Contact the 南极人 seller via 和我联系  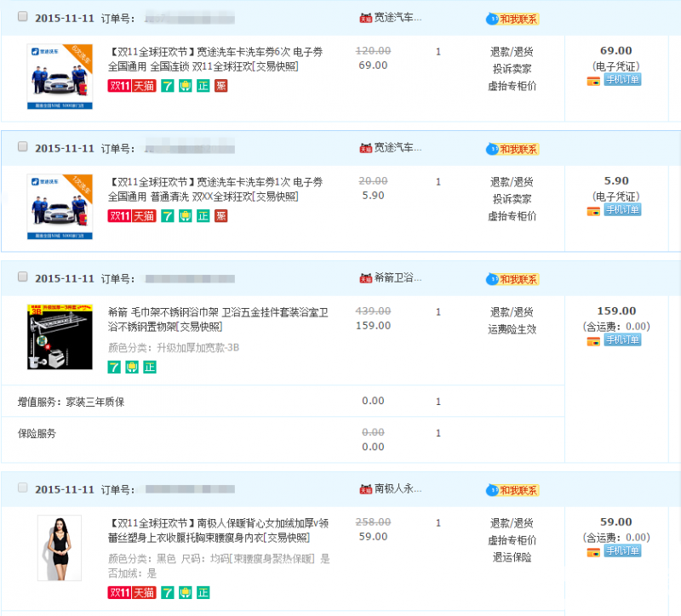[x=513, y=490]
